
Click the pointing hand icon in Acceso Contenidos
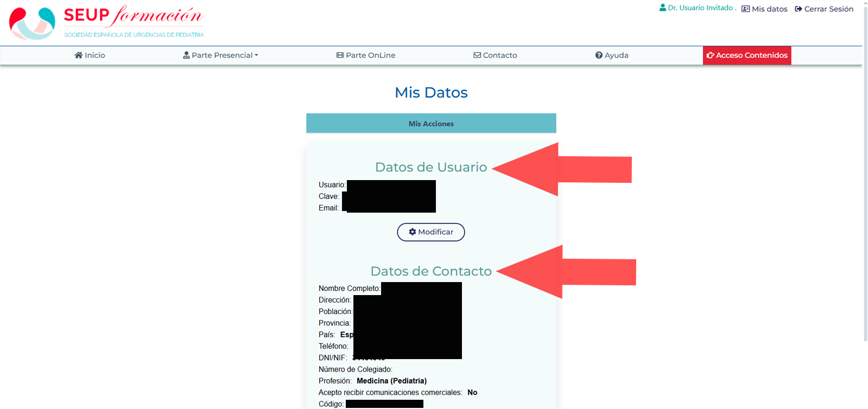point(710,55)
